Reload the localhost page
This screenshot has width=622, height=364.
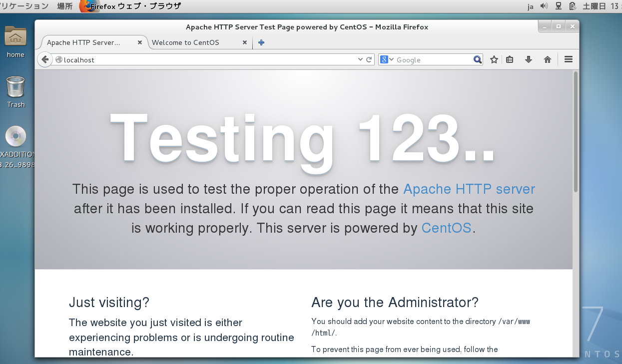click(x=369, y=60)
